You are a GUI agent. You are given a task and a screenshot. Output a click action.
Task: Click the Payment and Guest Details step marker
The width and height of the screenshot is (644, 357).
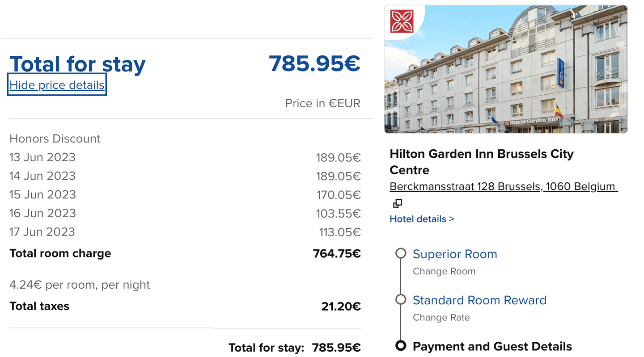point(401,345)
